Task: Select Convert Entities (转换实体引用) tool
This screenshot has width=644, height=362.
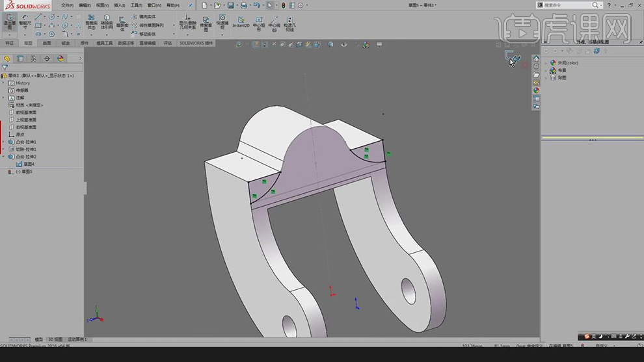Action: coord(107,22)
